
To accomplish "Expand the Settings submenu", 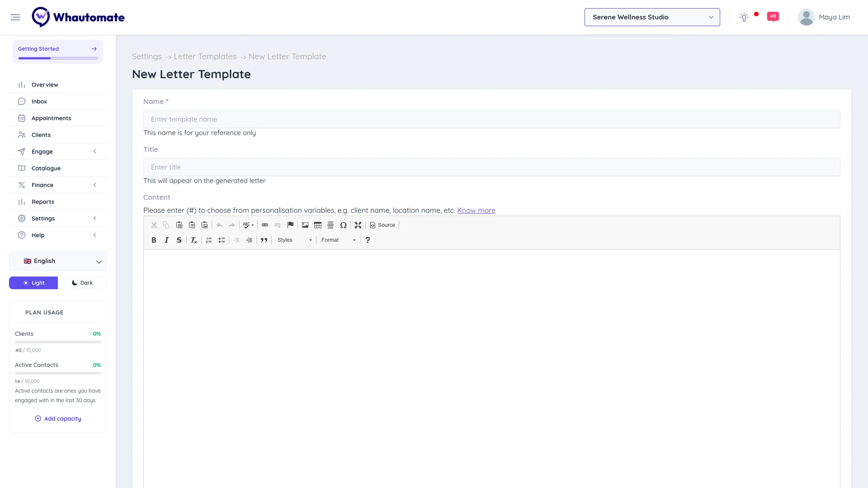I will pyautogui.click(x=58, y=218).
